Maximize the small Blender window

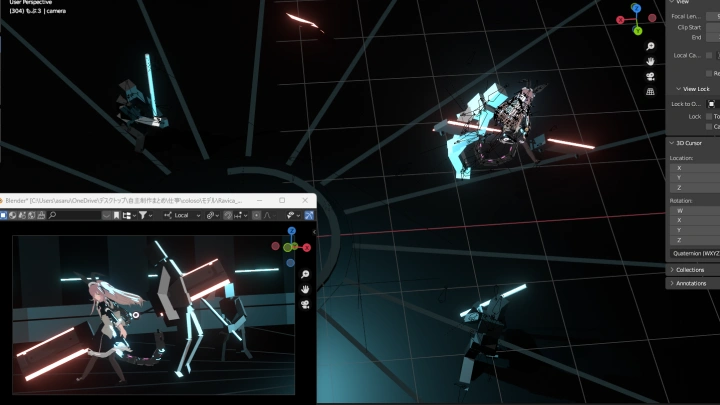(x=282, y=200)
